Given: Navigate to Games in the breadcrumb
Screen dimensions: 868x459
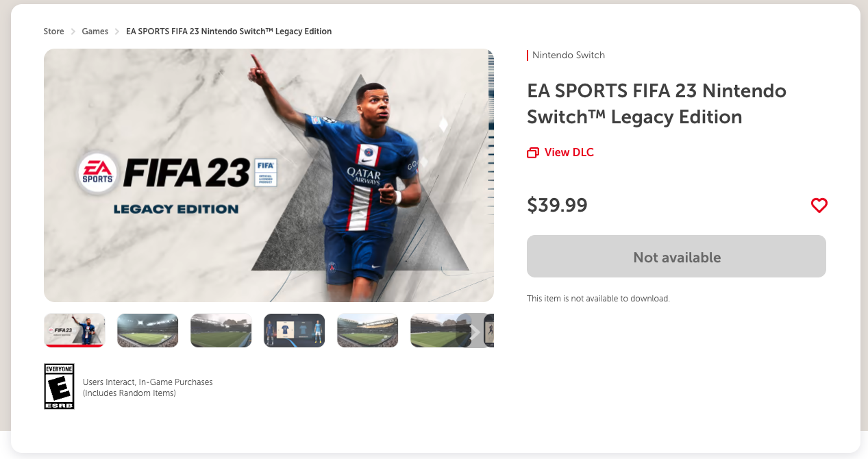Looking at the screenshot, I should [95, 32].
